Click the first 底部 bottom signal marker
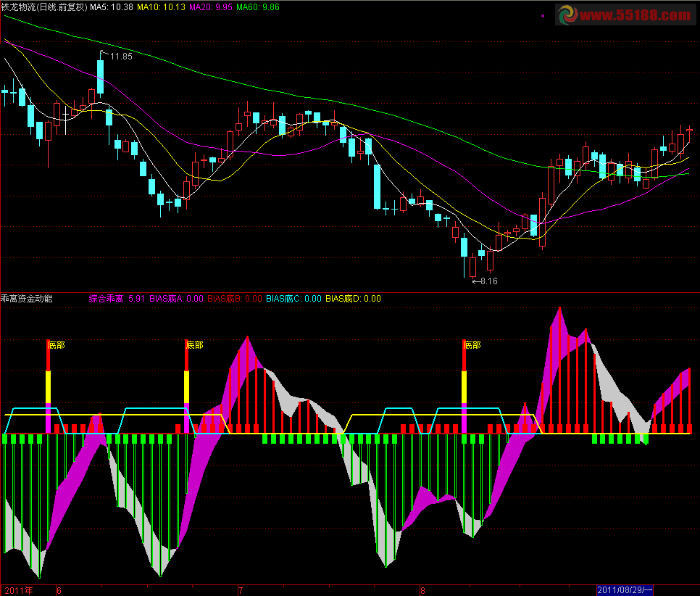 point(56,345)
